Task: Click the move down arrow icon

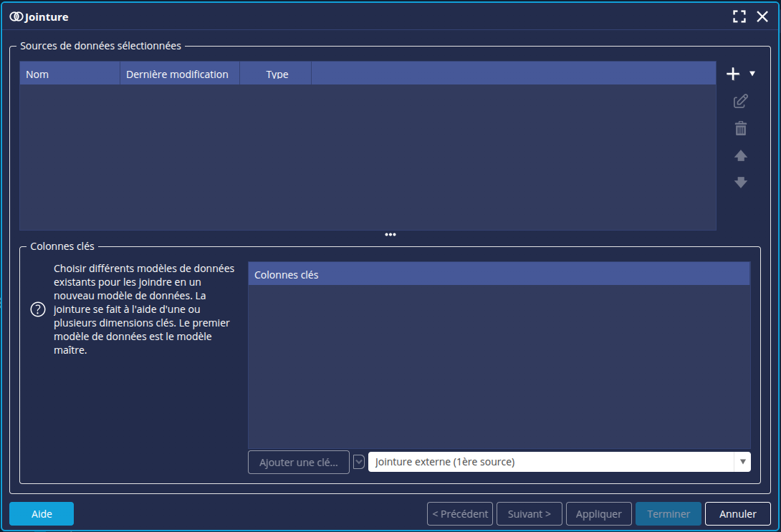Action: pos(741,183)
